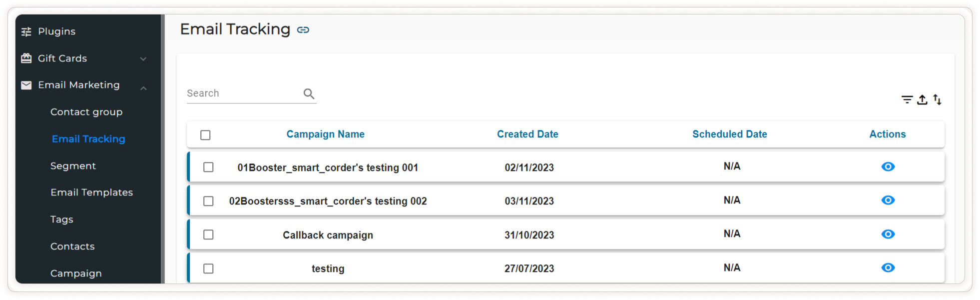The width and height of the screenshot is (980, 300).
Task: Open the Plugins sidebar item
Action: [56, 31]
